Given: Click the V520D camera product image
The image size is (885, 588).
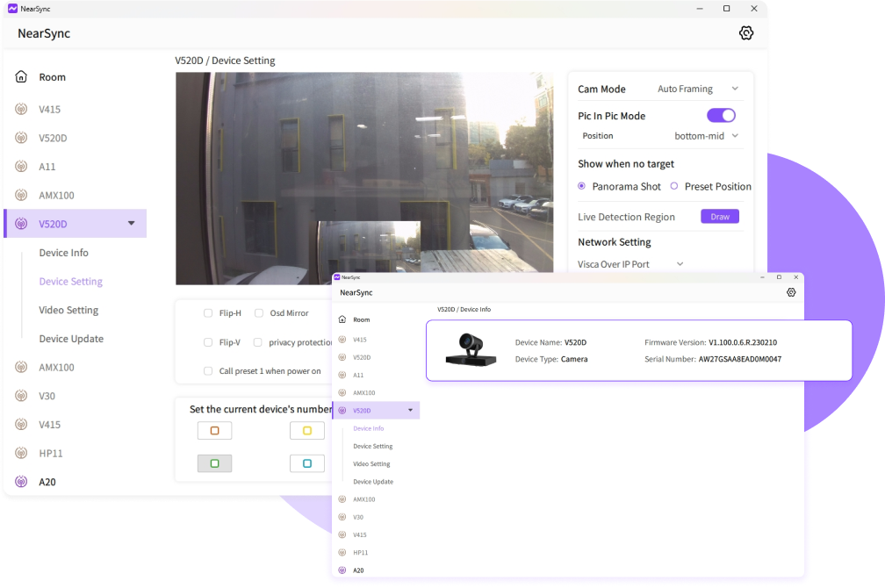Looking at the screenshot, I should [471, 350].
